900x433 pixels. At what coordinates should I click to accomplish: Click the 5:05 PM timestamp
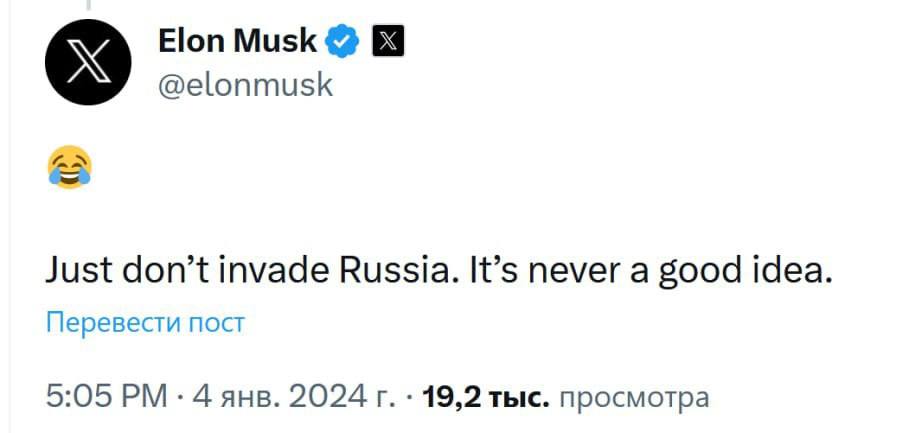(108, 397)
